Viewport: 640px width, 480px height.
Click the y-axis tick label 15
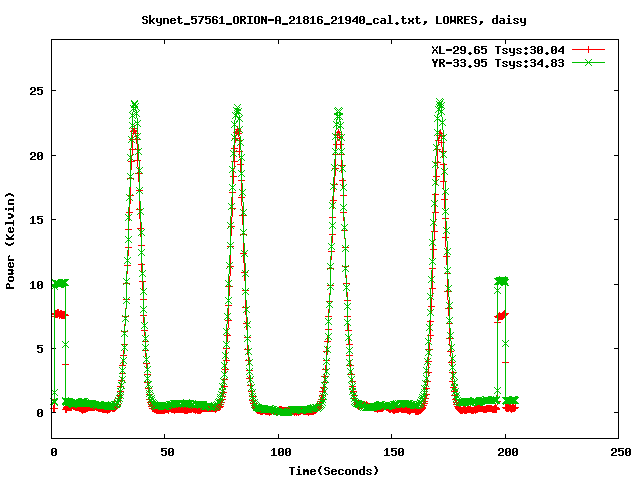pyautogui.click(x=36, y=220)
